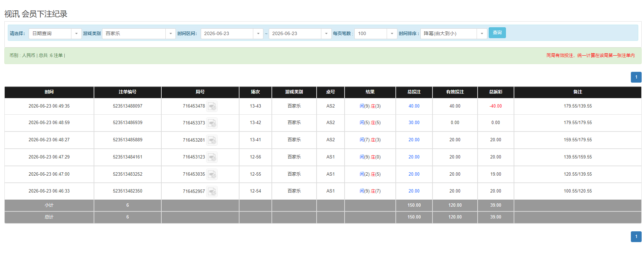Image resolution: width=644 pixels, height=263 pixels.
Task: Click the 有效投注 column header
Action: point(455,92)
